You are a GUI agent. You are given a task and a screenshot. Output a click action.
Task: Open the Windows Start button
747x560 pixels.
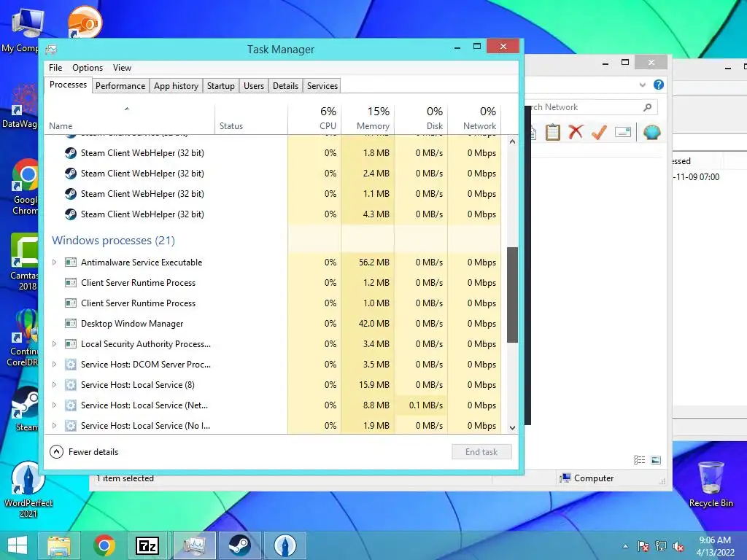coord(18,545)
